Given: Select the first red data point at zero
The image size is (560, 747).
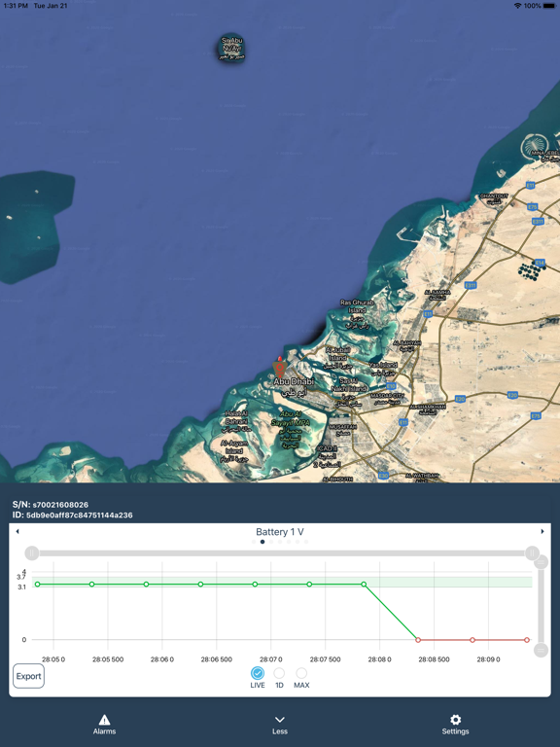Looking at the screenshot, I should (418, 640).
